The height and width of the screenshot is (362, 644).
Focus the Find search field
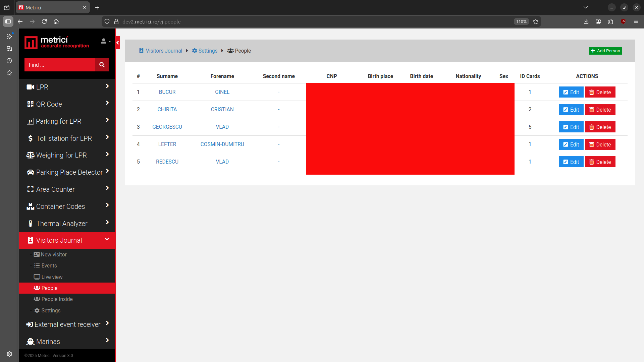(x=60, y=65)
